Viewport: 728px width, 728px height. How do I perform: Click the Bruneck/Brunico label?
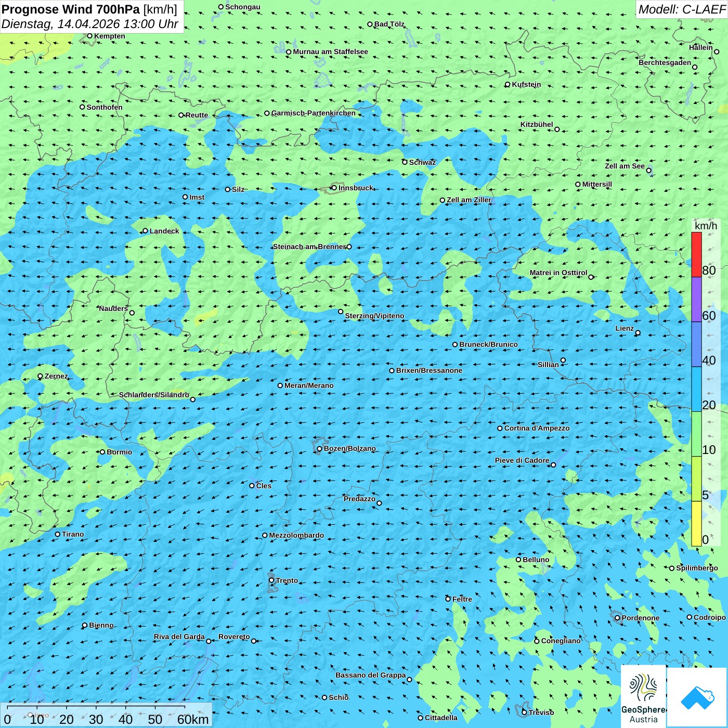tap(488, 344)
